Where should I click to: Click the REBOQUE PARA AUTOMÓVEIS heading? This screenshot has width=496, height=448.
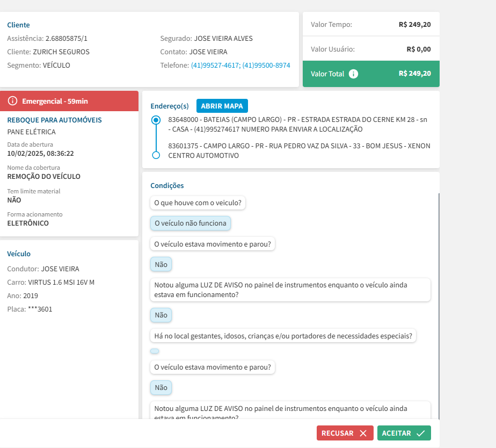click(x=54, y=120)
